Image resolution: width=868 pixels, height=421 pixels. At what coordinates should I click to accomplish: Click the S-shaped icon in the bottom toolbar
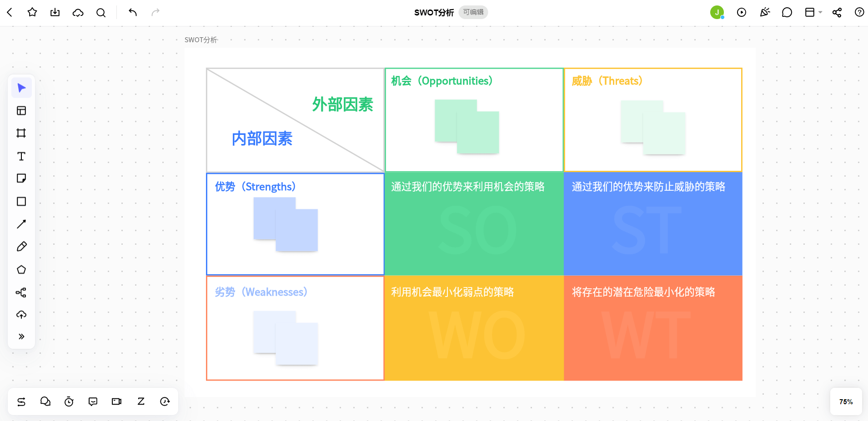21,401
